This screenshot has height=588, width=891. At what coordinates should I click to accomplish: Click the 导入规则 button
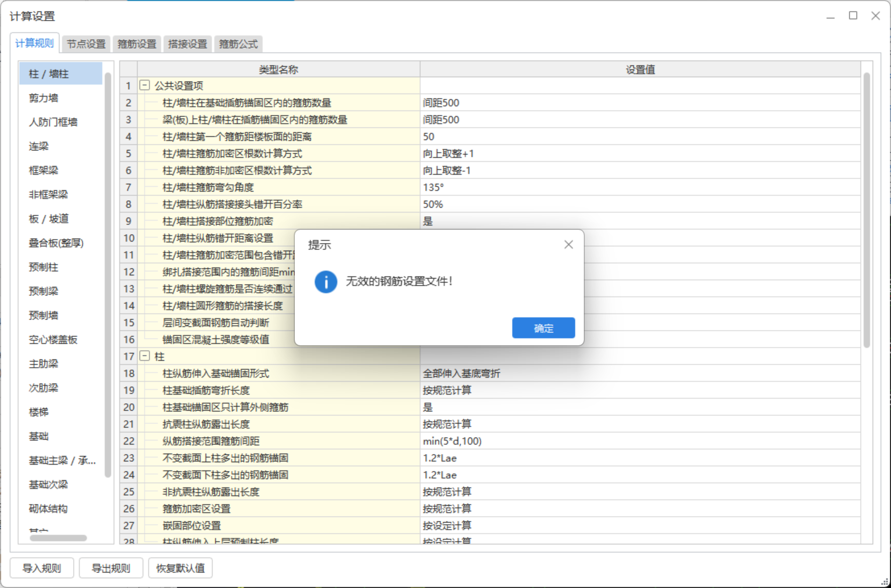(x=41, y=568)
